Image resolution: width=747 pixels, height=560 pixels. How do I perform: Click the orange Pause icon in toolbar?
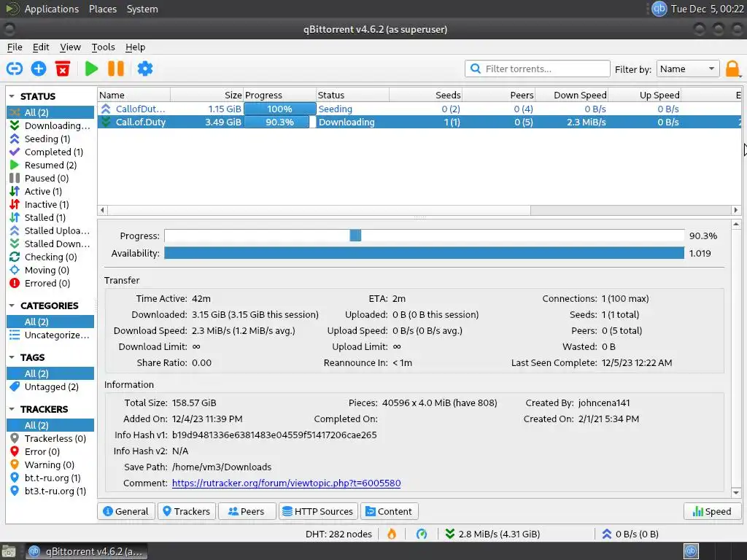pos(116,69)
